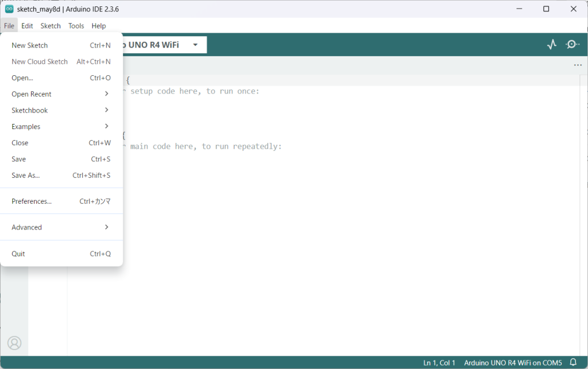Open the Tools menu
Image resolution: width=588 pixels, height=369 pixels.
76,26
